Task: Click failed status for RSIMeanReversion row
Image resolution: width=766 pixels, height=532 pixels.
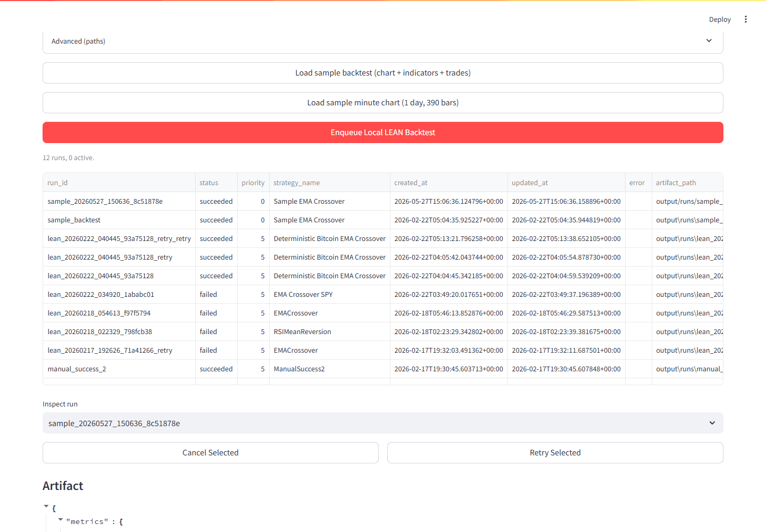Action: point(217,331)
